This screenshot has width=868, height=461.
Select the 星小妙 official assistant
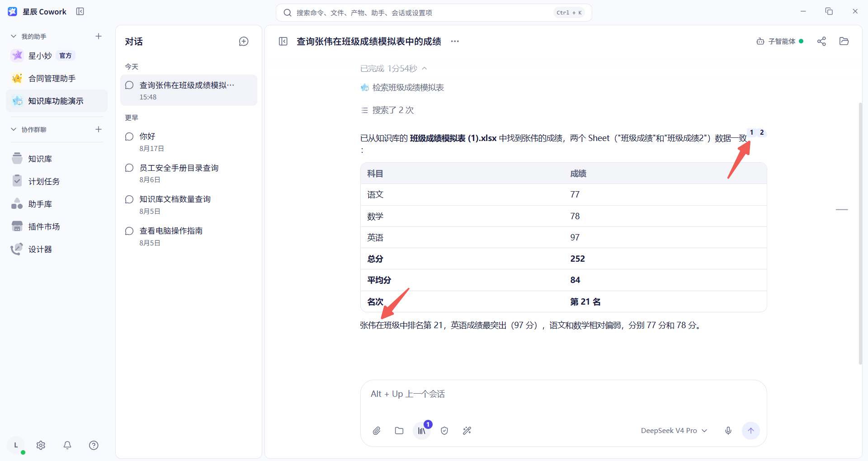57,56
